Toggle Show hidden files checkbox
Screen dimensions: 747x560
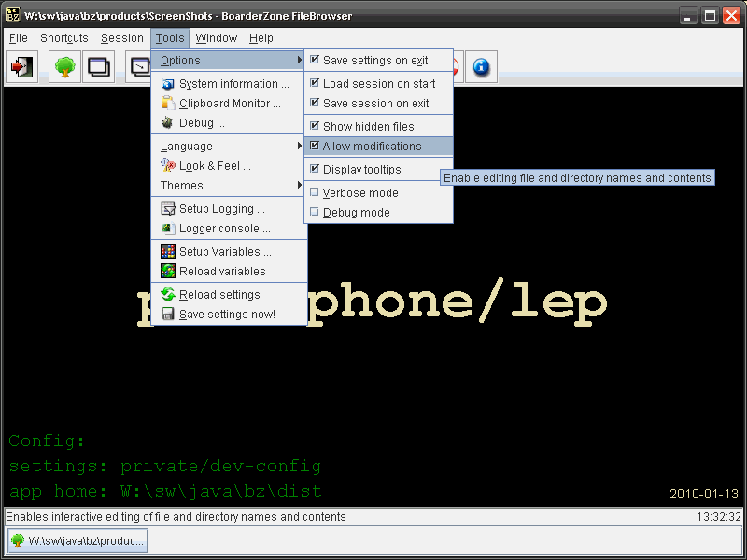pos(315,126)
